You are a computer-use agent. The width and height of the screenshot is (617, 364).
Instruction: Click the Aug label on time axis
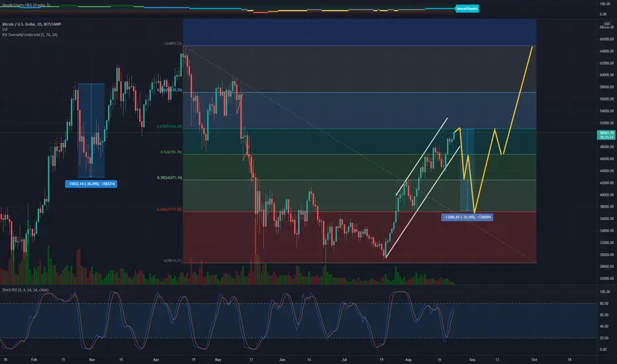coord(408,359)
